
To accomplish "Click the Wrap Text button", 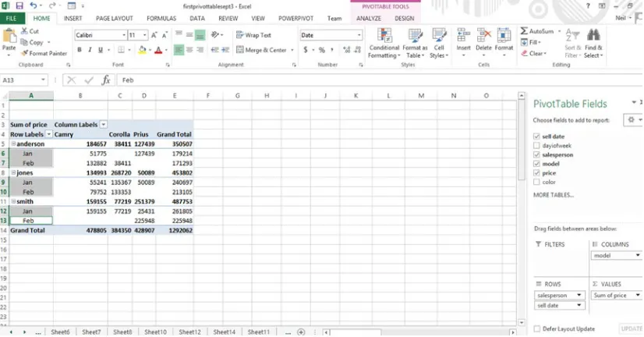I will (x=253, y=35).
